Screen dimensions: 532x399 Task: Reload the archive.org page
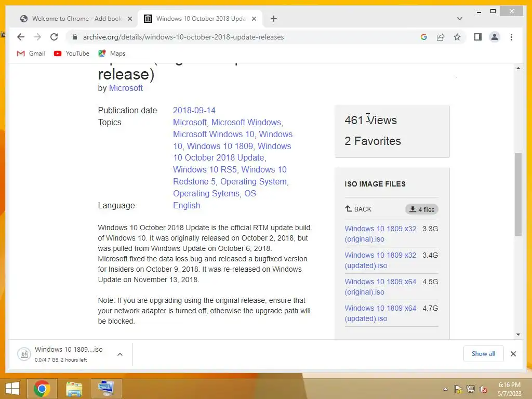(54, 37)
